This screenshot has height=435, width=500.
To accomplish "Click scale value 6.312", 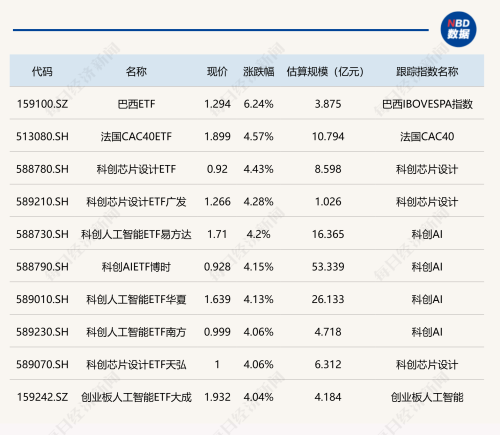I will 328,364.
